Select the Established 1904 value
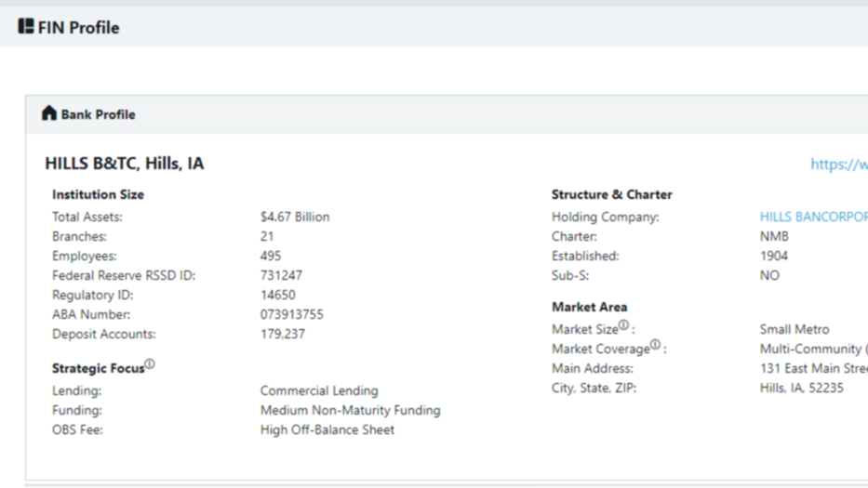868x488 pixels. [x=774, y=257]
